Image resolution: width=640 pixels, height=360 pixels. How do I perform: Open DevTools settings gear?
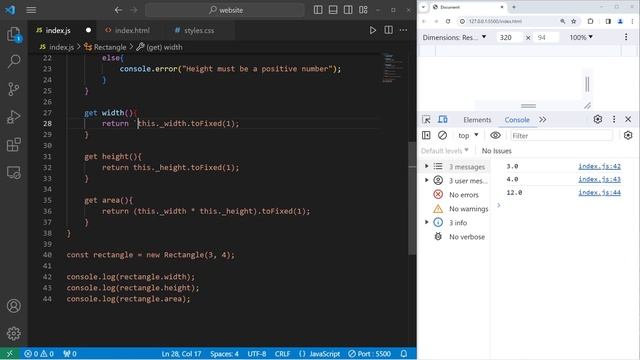coord(598,119)
